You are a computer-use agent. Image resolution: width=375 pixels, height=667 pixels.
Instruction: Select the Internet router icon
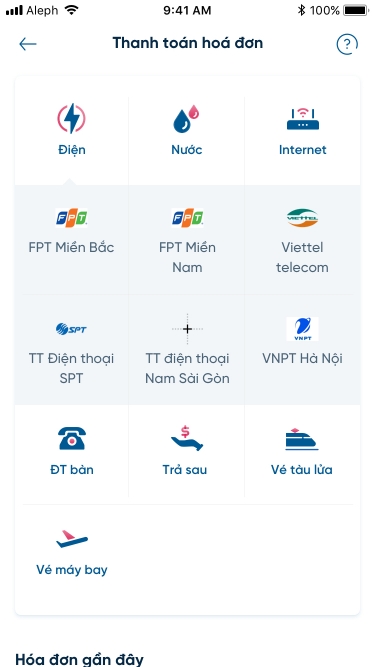(302, 119)
